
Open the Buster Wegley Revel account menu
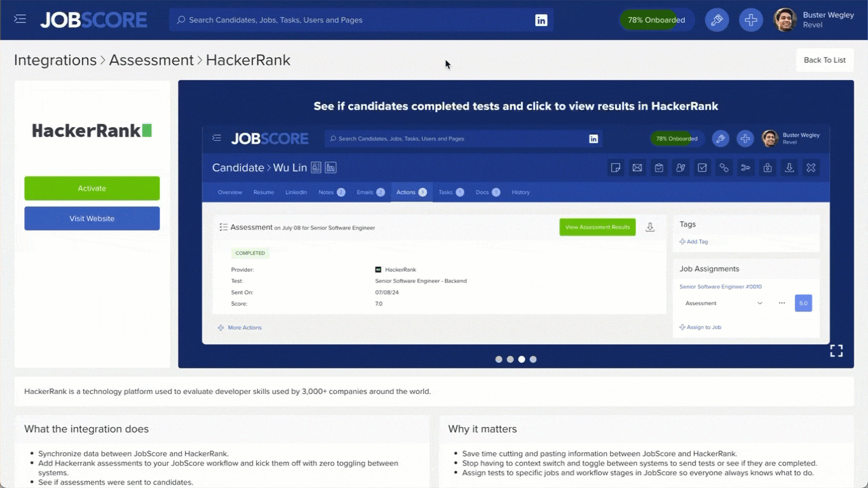click(x=828, y=20)
